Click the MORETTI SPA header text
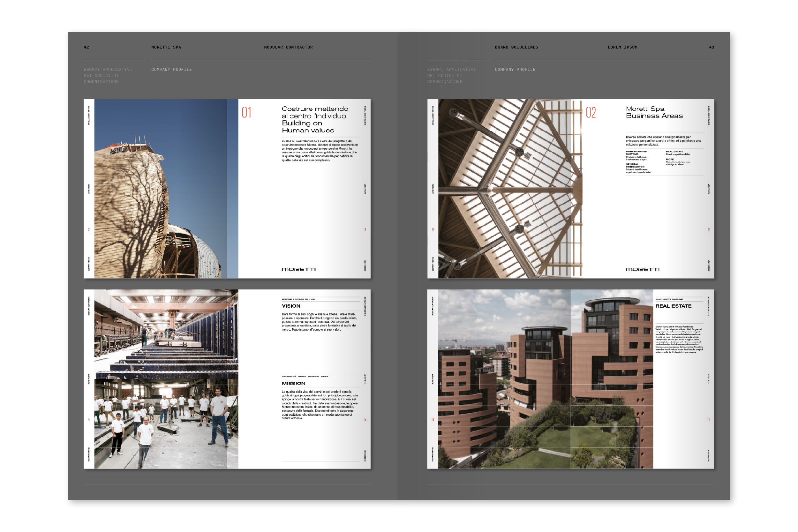798x532 pixels. pyautogui.click(x=166, y=47)
